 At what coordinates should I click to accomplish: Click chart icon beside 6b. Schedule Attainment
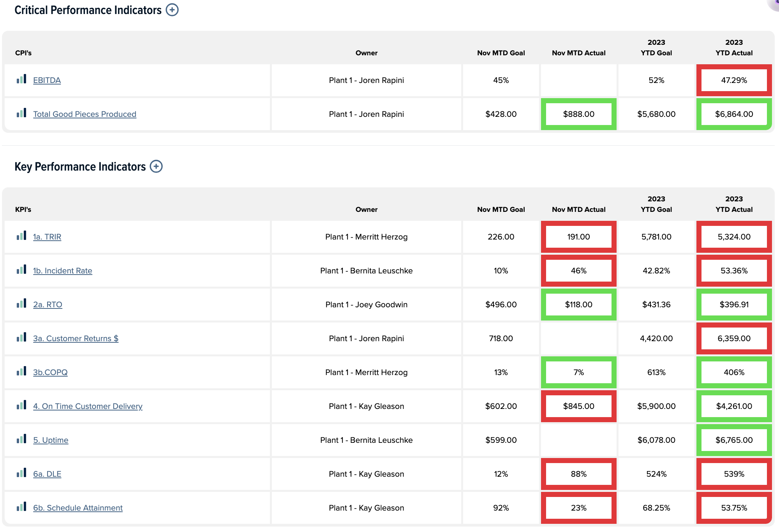[x=21, y=507]
